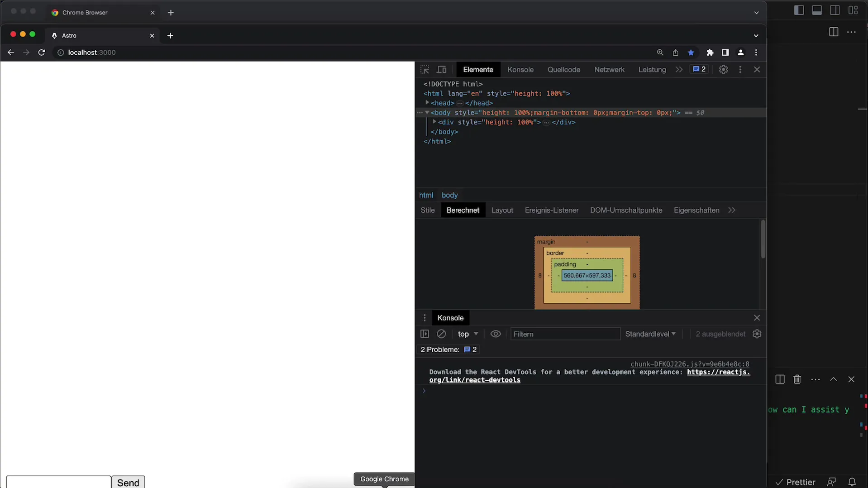Delete terminal with the trash icon
This screenshot has width=868, height=488.
click(x=797, y=380)
